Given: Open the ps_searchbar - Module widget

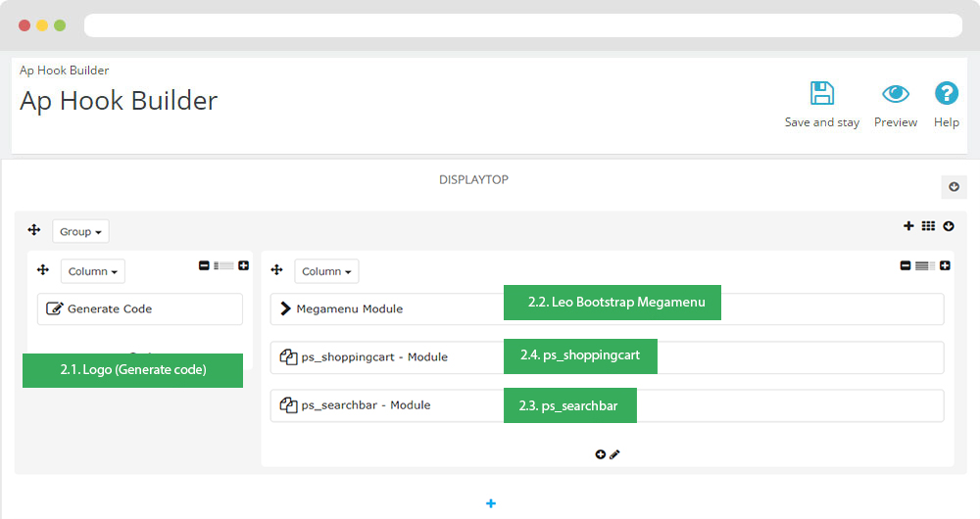Looking at the screenshot, I should coord(607,405).
